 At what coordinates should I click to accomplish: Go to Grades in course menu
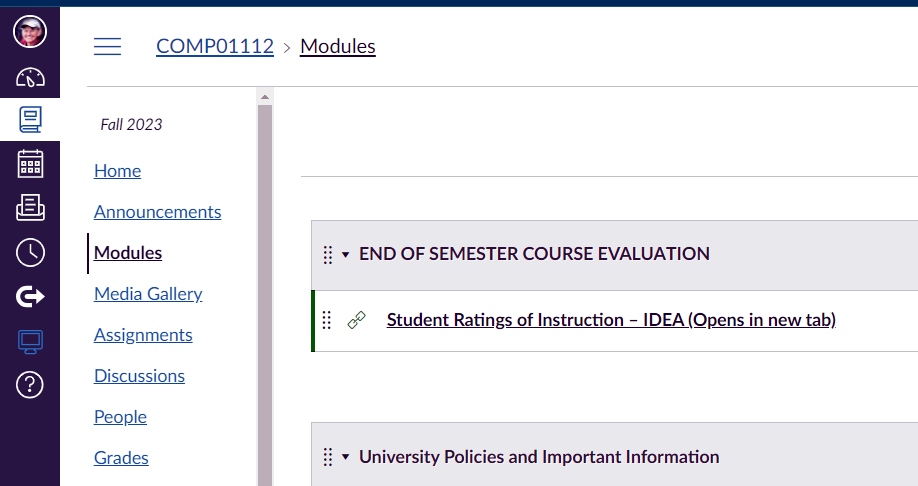click(x=121, y=458)
